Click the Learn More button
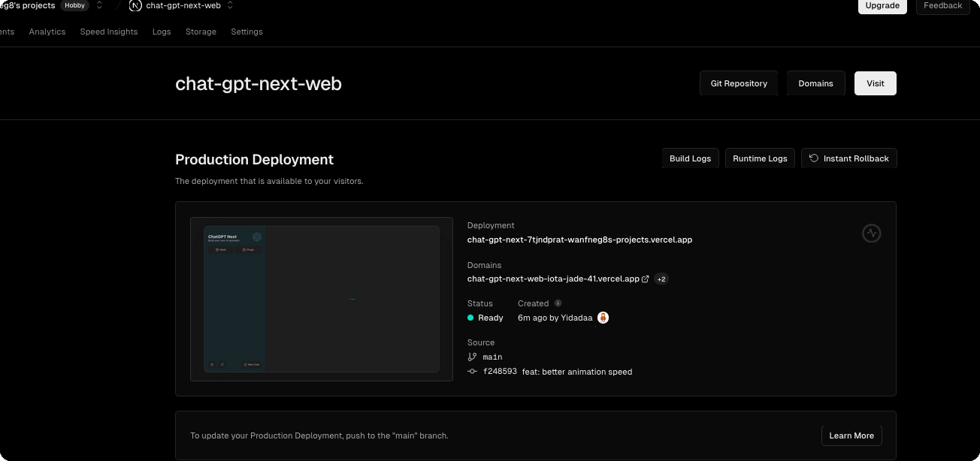 coord(851,435)
